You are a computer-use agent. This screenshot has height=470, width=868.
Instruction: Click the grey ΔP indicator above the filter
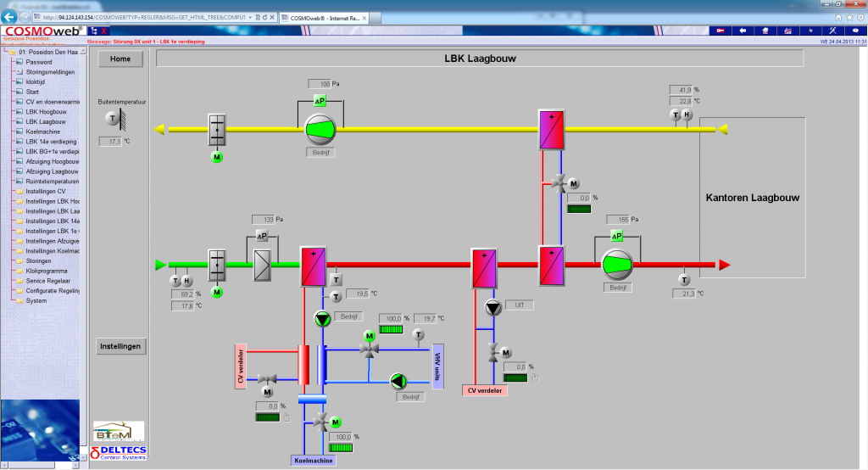262,236
